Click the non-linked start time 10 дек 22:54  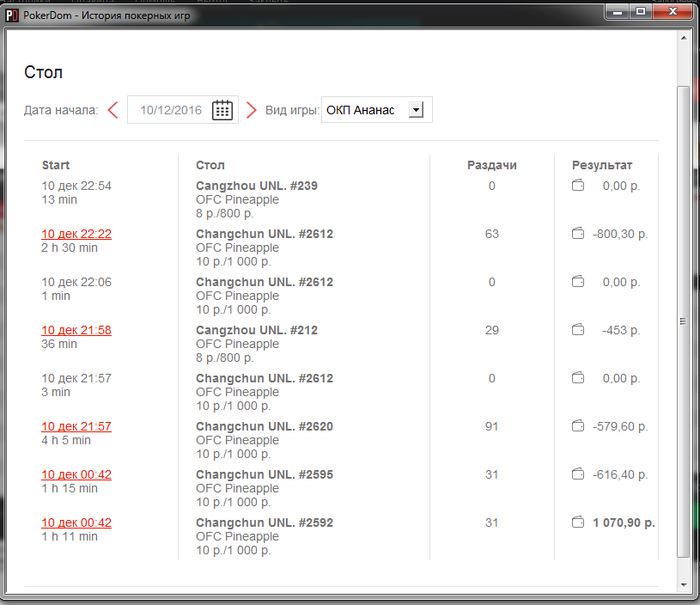tap(76, 186)
